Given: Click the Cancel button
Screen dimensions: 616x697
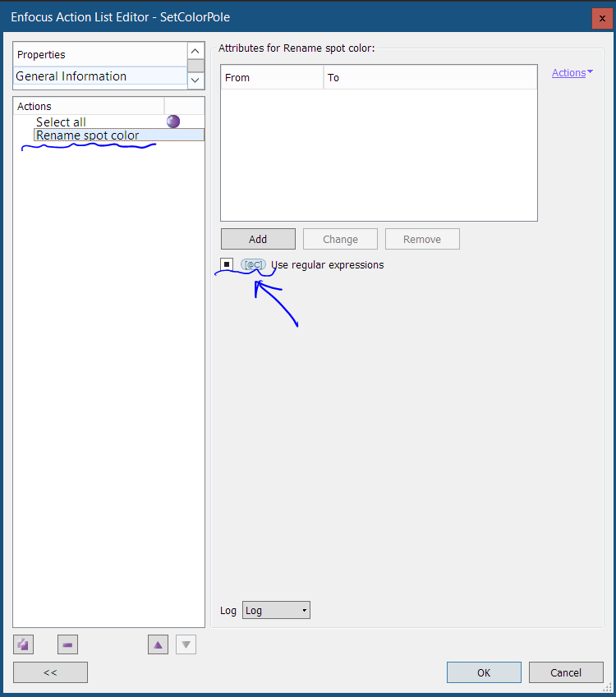Looking at the screenshot, I should 566,672.
